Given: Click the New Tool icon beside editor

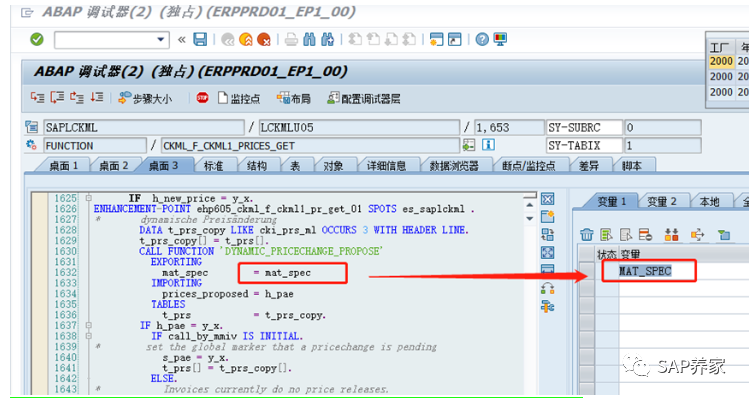Looking at the screenshot, I should click(x=547, y=216).
